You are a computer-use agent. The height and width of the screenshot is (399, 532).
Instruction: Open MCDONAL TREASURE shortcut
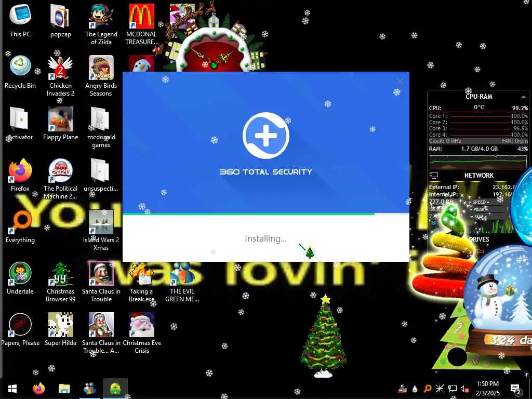coord(141,24)
